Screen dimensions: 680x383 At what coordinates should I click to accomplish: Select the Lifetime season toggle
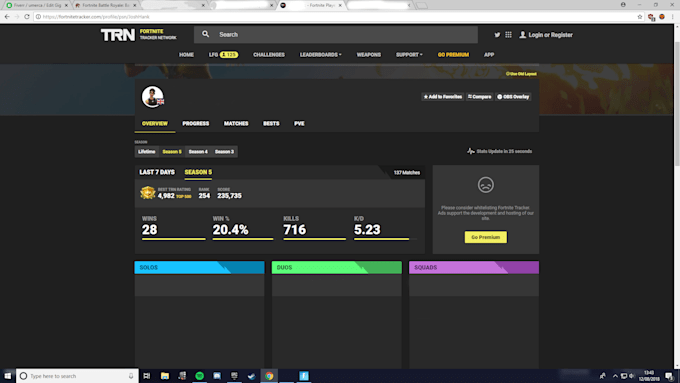[147, 151]
